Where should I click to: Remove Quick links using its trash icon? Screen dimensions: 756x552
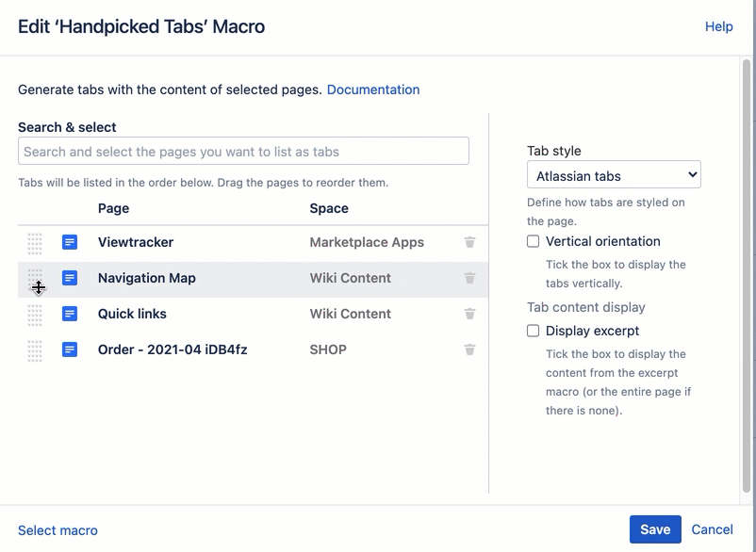tap(469, 314)
